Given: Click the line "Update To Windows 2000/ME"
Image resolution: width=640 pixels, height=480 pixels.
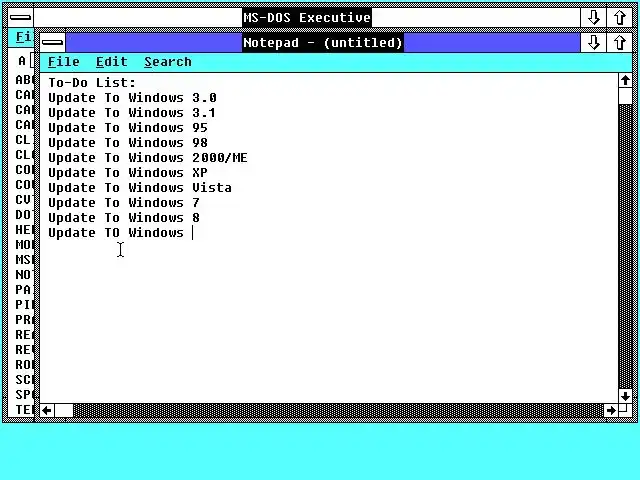Looking at the screenshot, I should (x=148, y=158).
